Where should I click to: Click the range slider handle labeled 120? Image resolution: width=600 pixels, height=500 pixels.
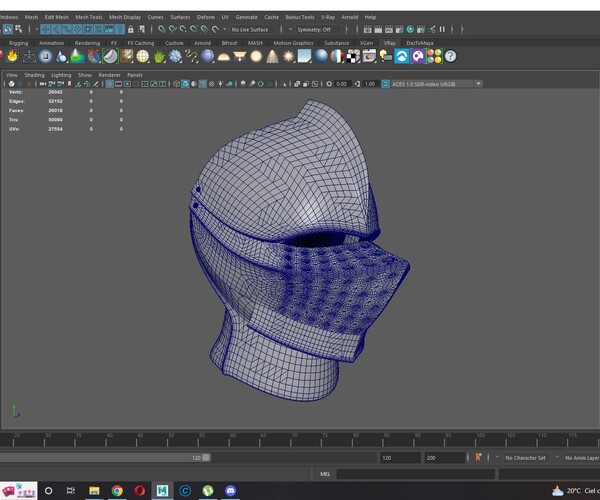[206, 458]
